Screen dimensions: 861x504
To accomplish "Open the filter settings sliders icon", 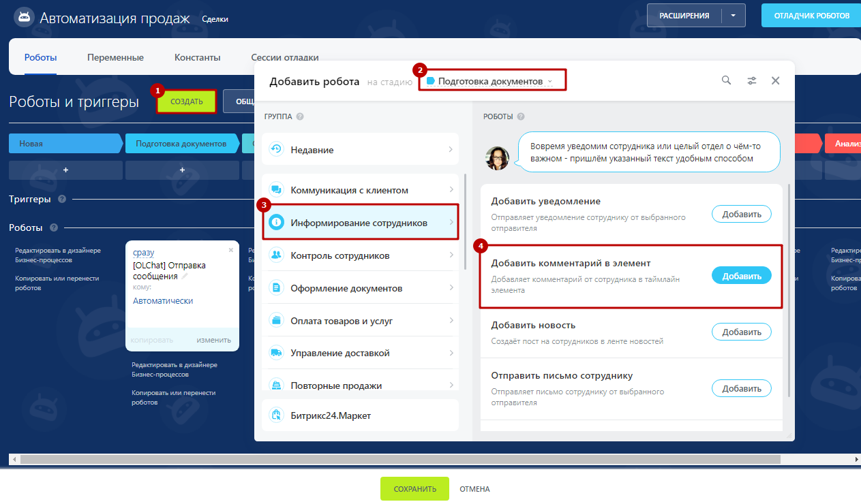I will [752, 80].
